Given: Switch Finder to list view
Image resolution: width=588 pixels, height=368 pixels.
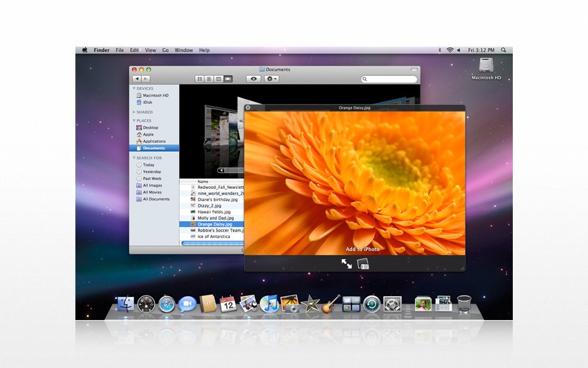Looking at the screenshot, I should pyautogui.click(x=209, y=79).
